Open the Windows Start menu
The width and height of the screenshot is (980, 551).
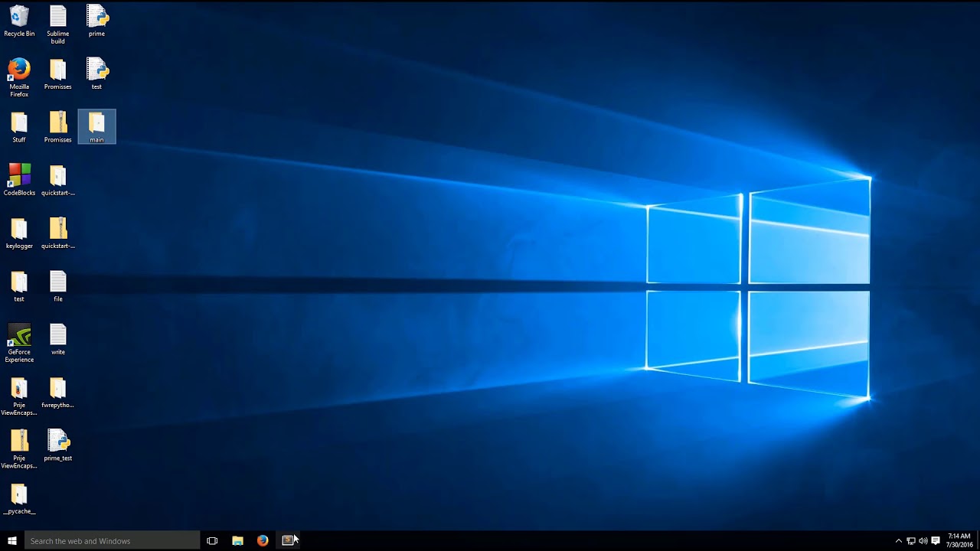(12, 540)
